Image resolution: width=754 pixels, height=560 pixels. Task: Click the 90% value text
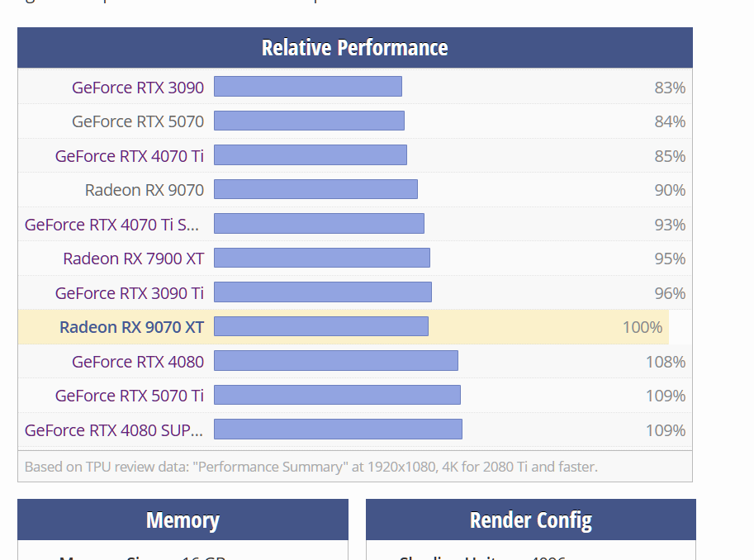click(670, 190)
